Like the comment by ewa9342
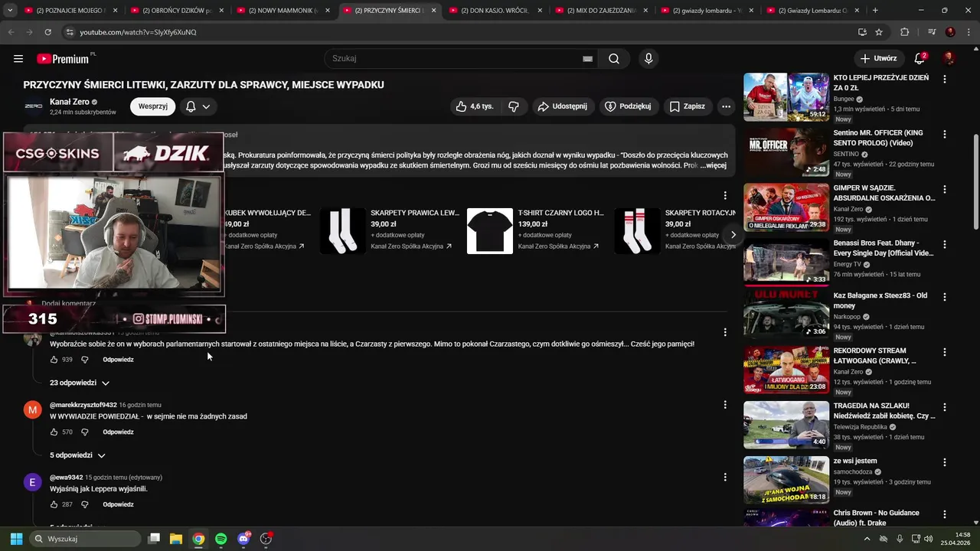980x551 pixels. tap(54, 505)
